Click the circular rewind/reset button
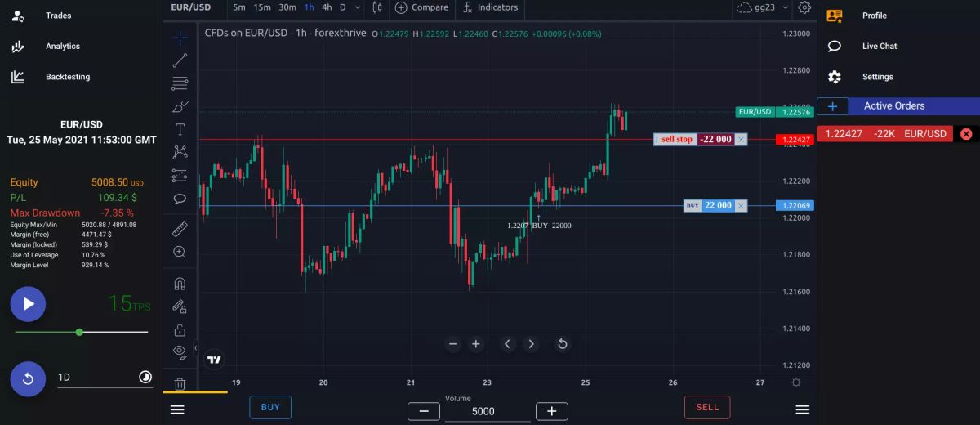 pyautogui.click(x=29, y=378)
